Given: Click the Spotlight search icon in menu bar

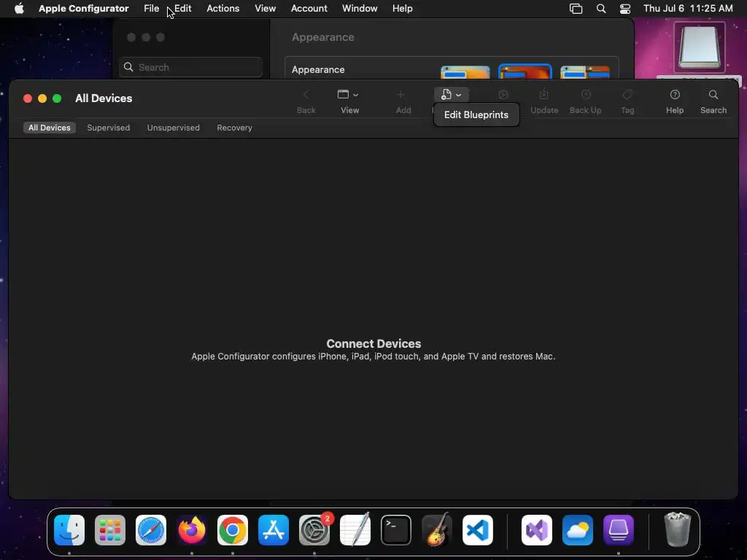Looking at the screenshot, I should pyautogui.click(x=601, y=9).
